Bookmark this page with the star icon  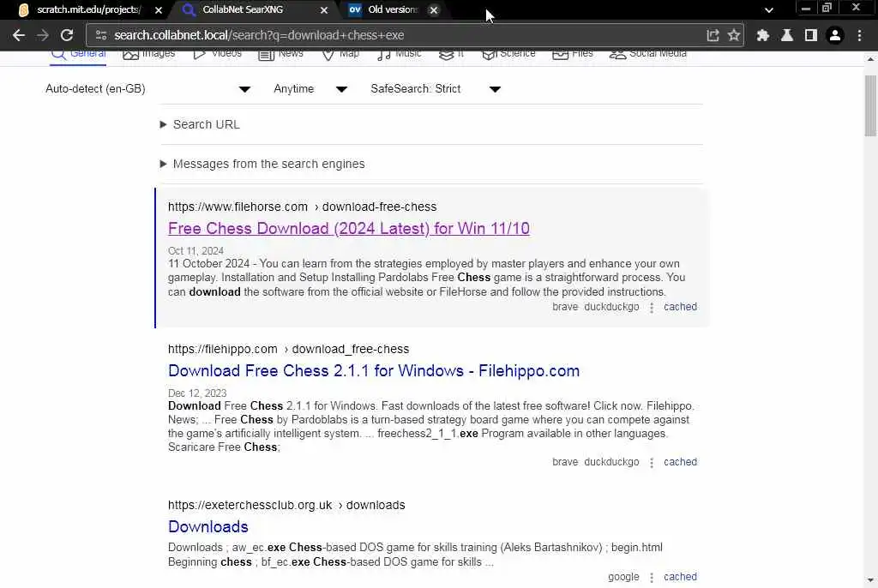[734, 35]
